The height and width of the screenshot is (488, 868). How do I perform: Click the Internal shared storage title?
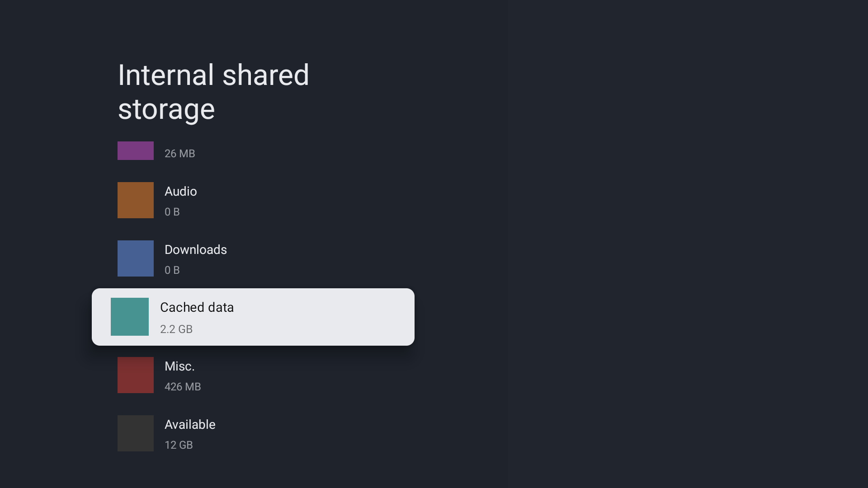click(213, 92)
